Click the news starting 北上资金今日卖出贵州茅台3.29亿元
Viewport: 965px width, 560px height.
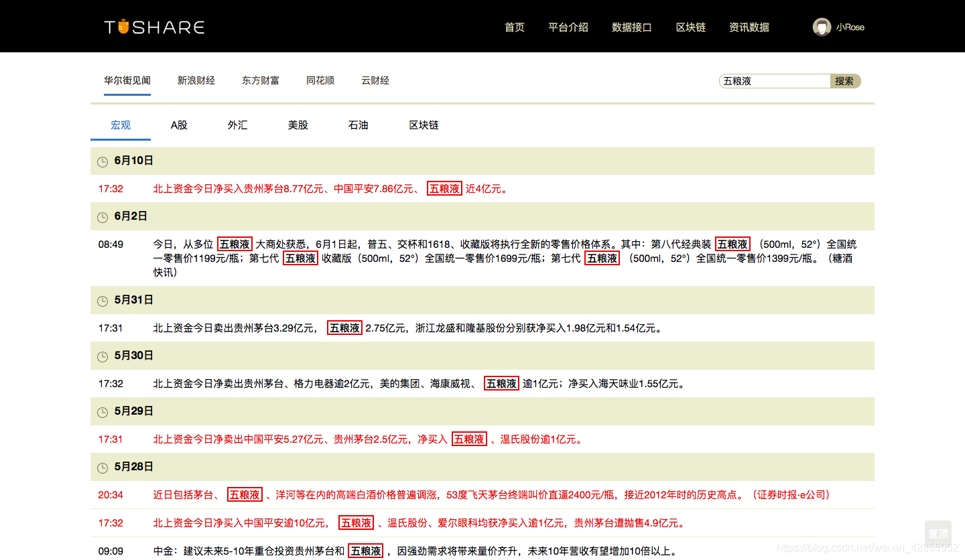(407, 328)
